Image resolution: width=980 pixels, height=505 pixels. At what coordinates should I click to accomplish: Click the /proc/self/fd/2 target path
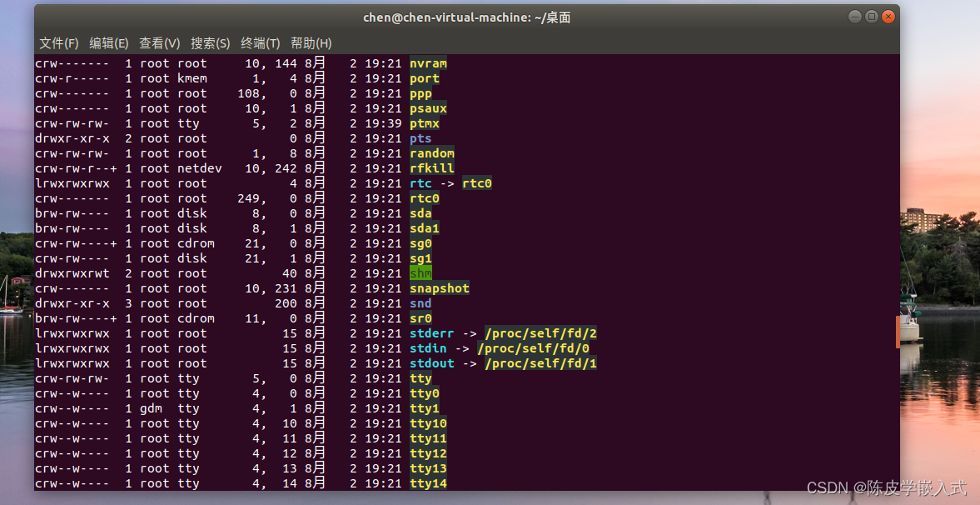click(x=540, y=333)
